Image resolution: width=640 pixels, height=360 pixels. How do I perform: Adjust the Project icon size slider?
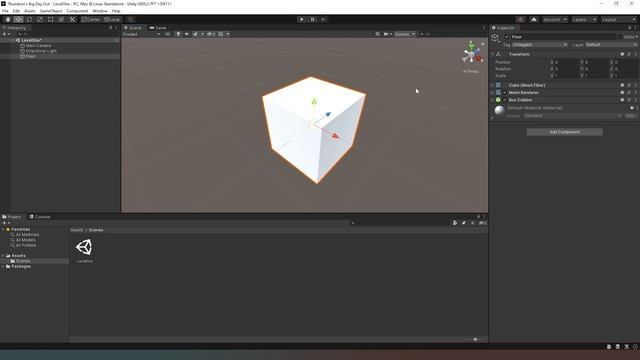tap(475, 339)
